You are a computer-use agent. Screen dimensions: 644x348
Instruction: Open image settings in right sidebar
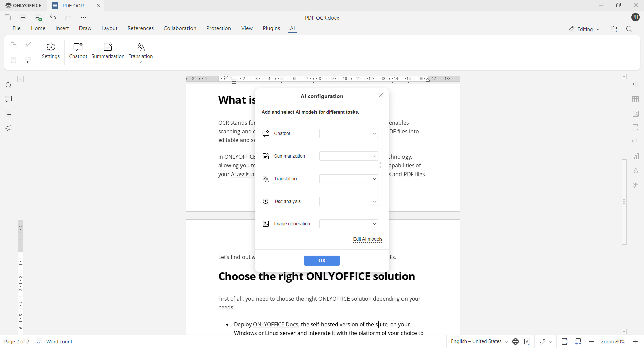tap(636, 114)
